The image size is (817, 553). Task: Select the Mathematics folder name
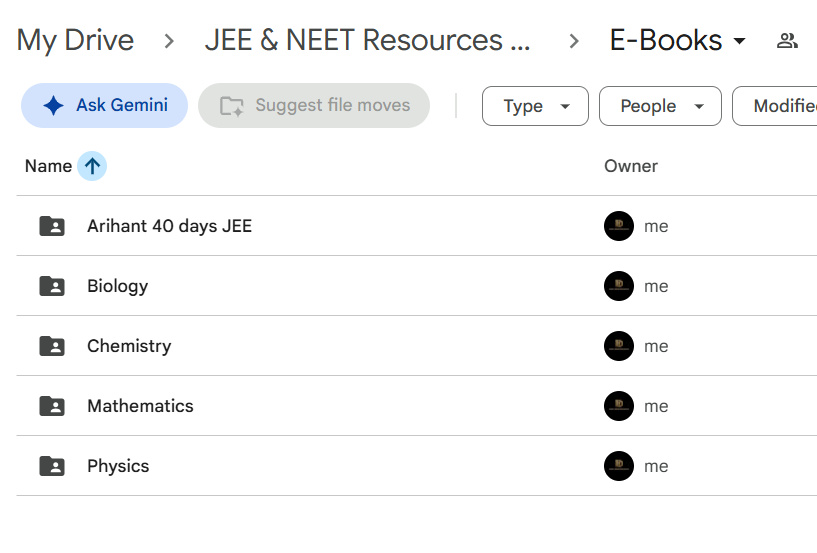point(140,406)
